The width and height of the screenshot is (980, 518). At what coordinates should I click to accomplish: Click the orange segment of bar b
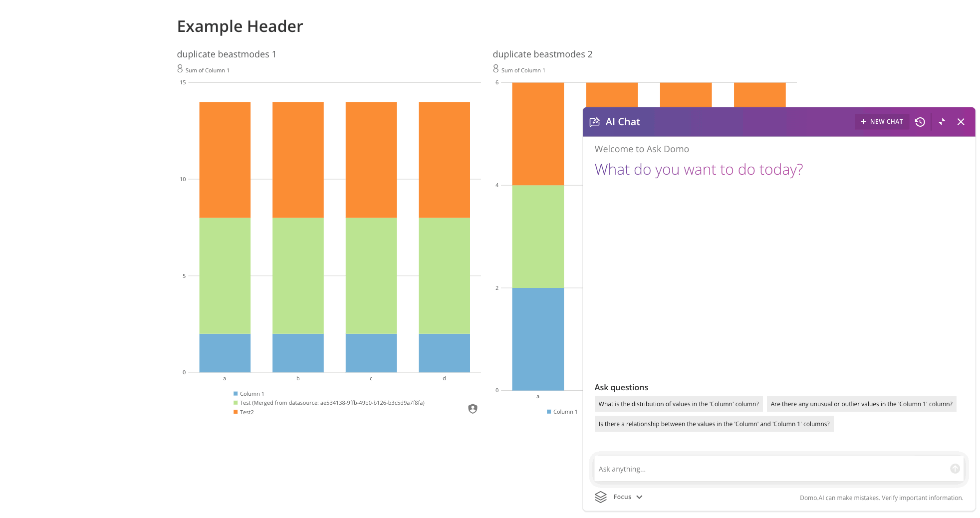(x=298, y=160)
